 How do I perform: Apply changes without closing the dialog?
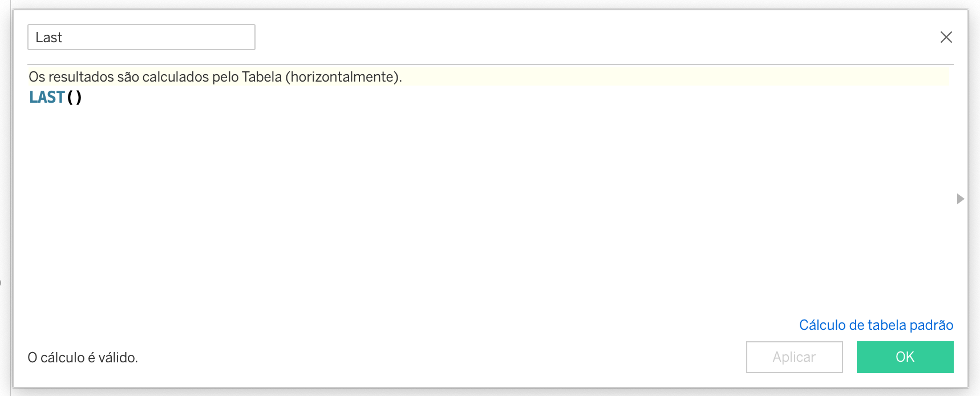pos(794,357)
